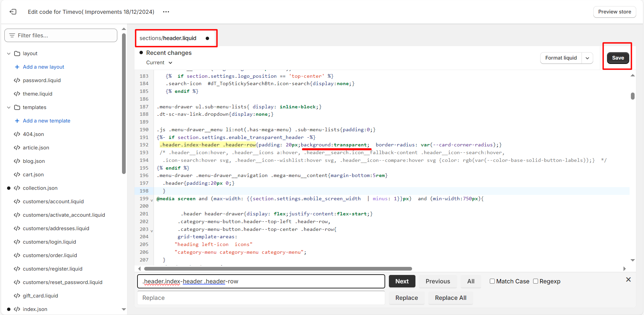Open gift_card.liquid file
Viewport: 644px width, 315px height.
click(x=40, y=296)
